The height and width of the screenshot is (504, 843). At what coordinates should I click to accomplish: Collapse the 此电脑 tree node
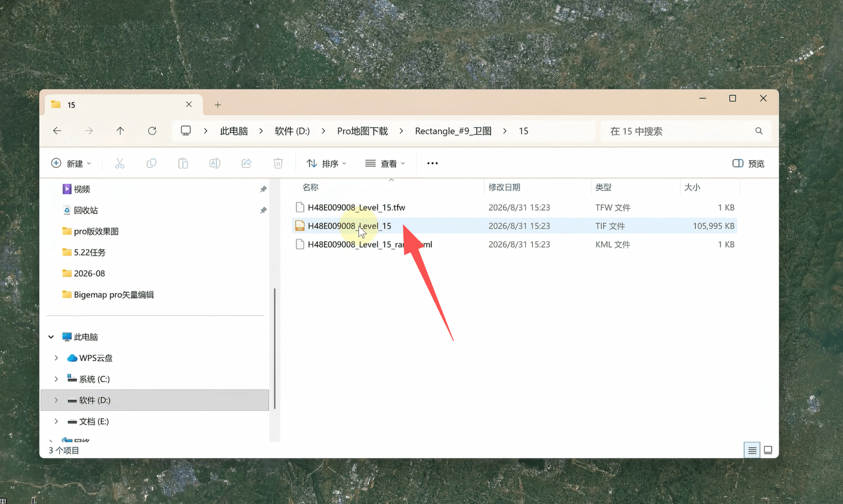pyautogui.click(x=51, y=337)
